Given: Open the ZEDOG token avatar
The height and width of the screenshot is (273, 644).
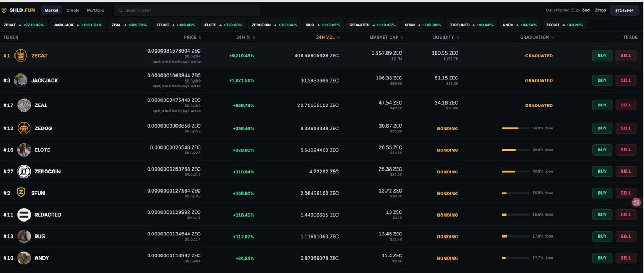Looking at the screenshot, I should coord(24,129).
